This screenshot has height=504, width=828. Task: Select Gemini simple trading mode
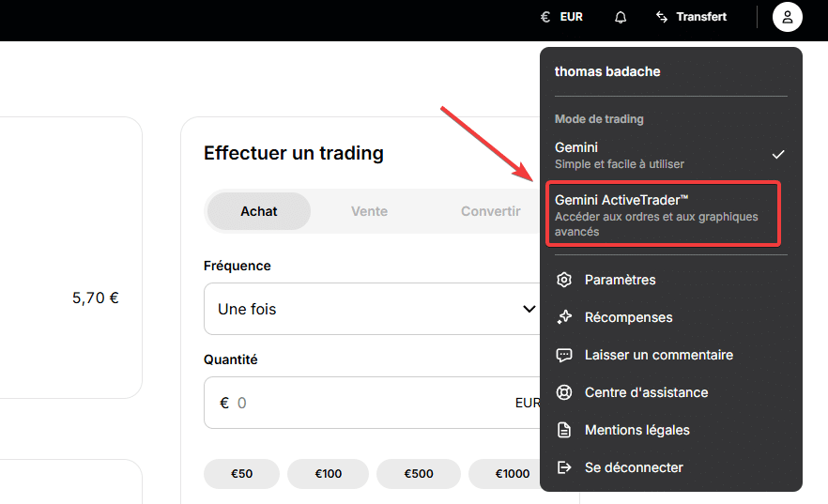pos(670,155)
